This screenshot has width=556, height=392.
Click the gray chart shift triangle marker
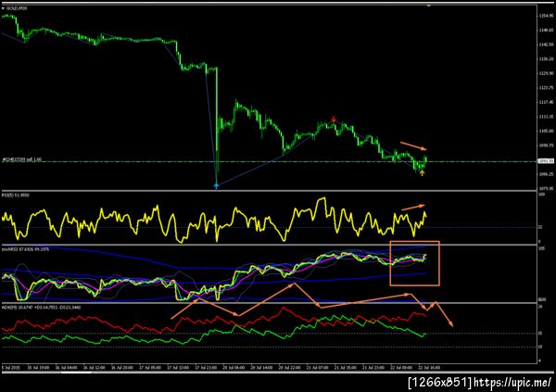pyautogui.click(x=429, y=6)
